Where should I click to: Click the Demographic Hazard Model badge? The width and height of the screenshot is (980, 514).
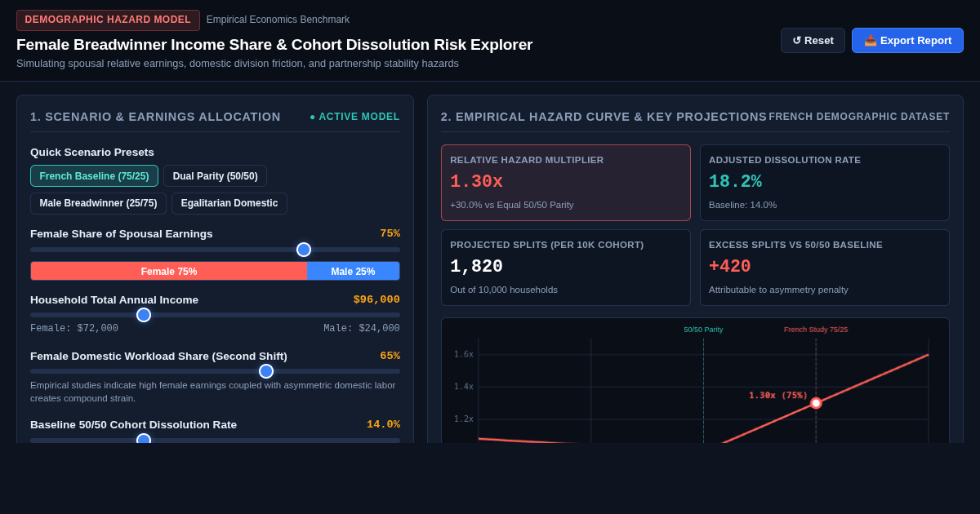tap(108, 20)
